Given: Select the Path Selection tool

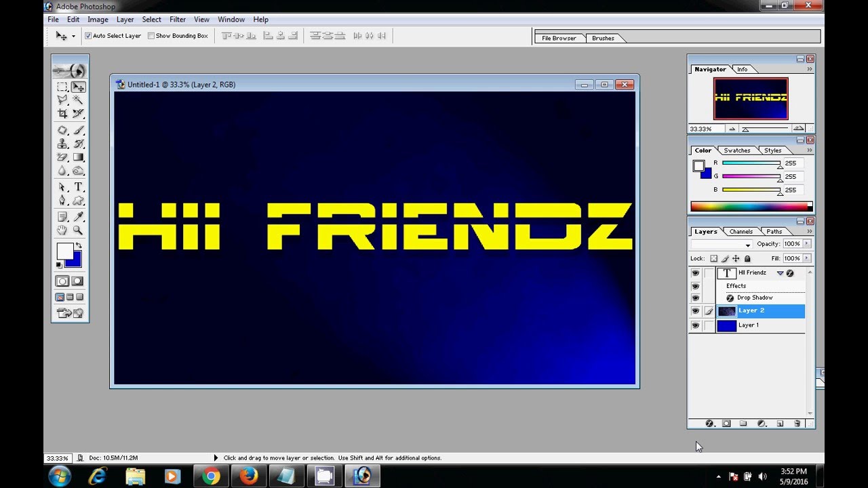Looking at the screenshot, I should click(x=62, y=187).
